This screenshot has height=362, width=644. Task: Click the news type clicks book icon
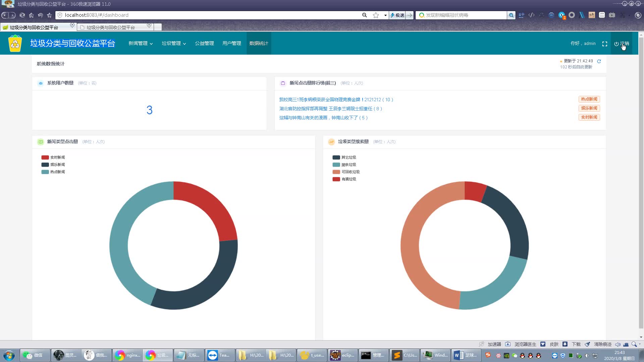tap(41, 142)
